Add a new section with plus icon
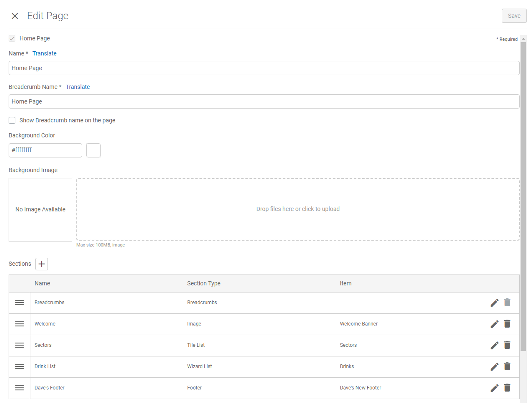Viewport: 532px width, 403px height. [42, 264]
